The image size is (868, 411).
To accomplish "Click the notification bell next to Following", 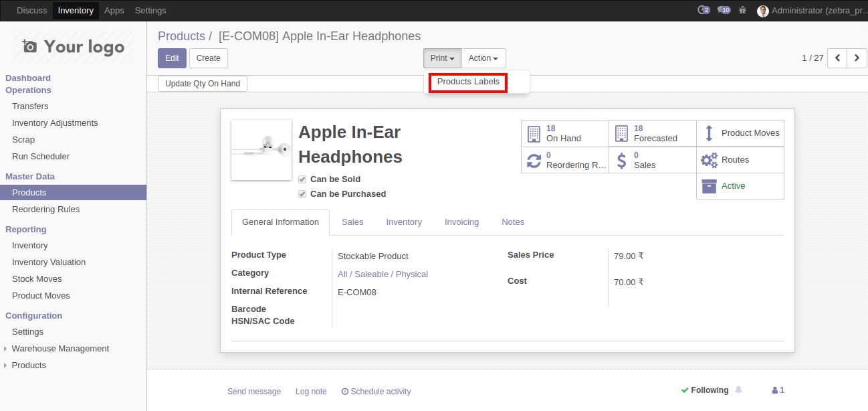I will 738,390.
